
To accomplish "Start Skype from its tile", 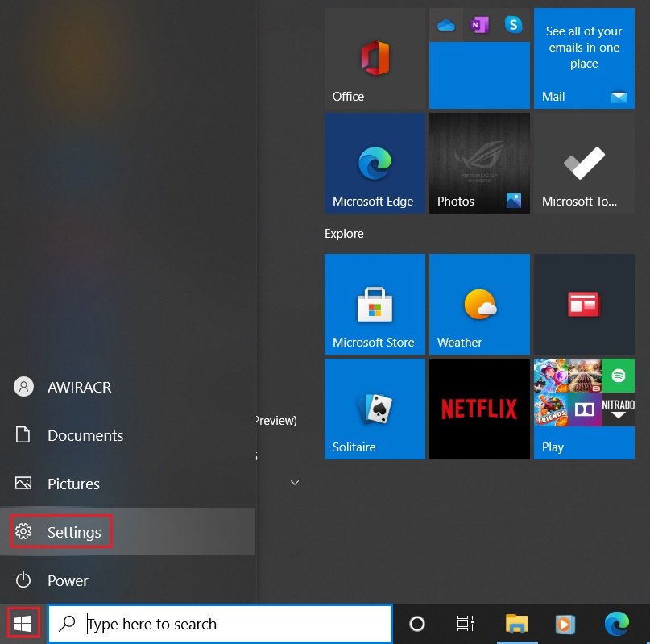I will [513, 25].
